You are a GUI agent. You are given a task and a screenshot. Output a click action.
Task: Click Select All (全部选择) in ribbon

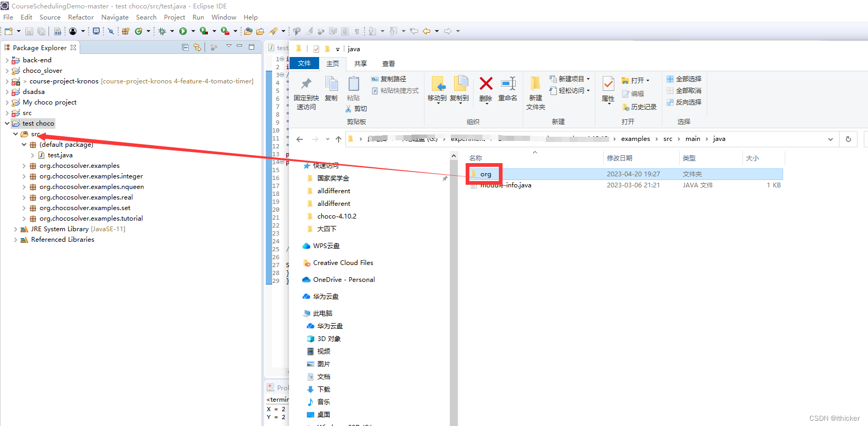tap(684, 79)
